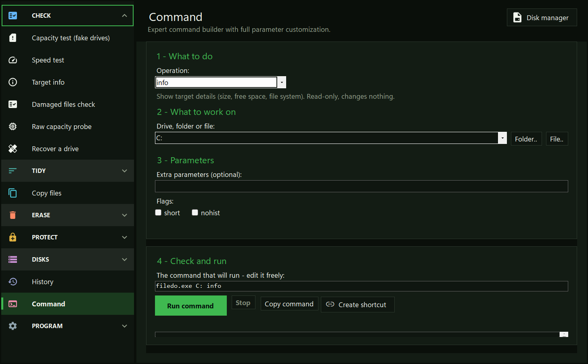Click the Run command button
588x364 pixels.
click(191, 306)
